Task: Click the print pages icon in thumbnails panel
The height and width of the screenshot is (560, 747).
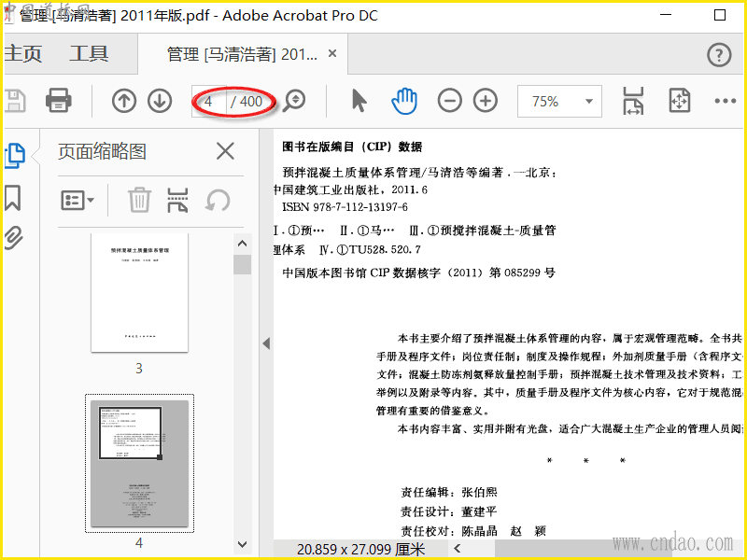Action: (x=177, y=200)
